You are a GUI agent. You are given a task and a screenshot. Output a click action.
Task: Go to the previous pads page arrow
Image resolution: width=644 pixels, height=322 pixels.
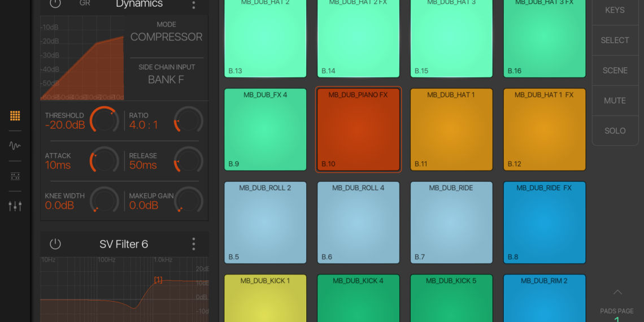(617, 292)
